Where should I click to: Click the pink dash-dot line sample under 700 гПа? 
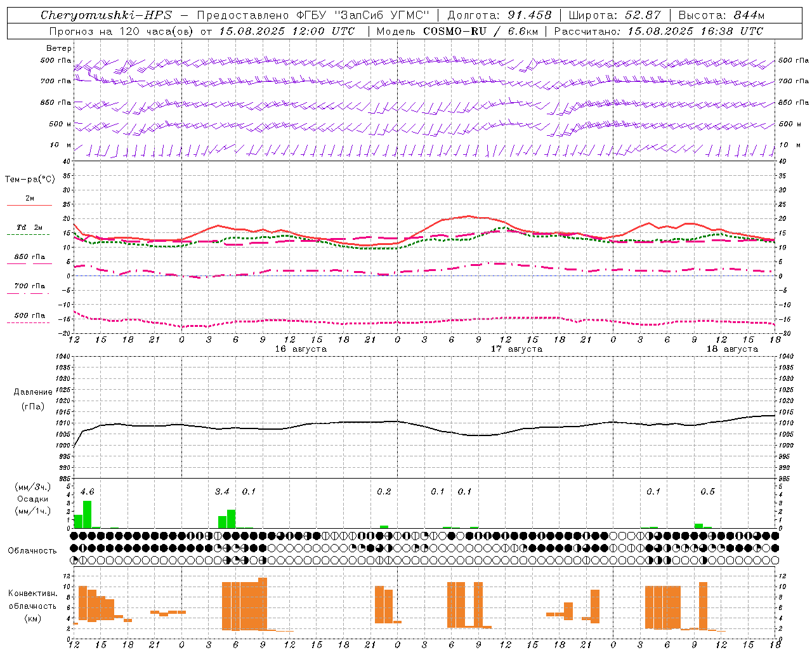[x=28, y=293]
